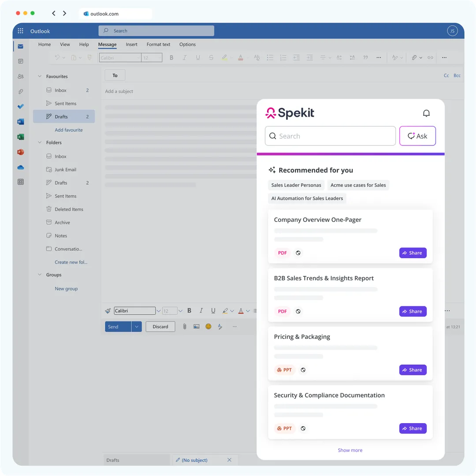Image resolution: width=476 pixels, height=476 pixels.
Task: Click the Spekit Ask button
Action: tap(417, 136)
